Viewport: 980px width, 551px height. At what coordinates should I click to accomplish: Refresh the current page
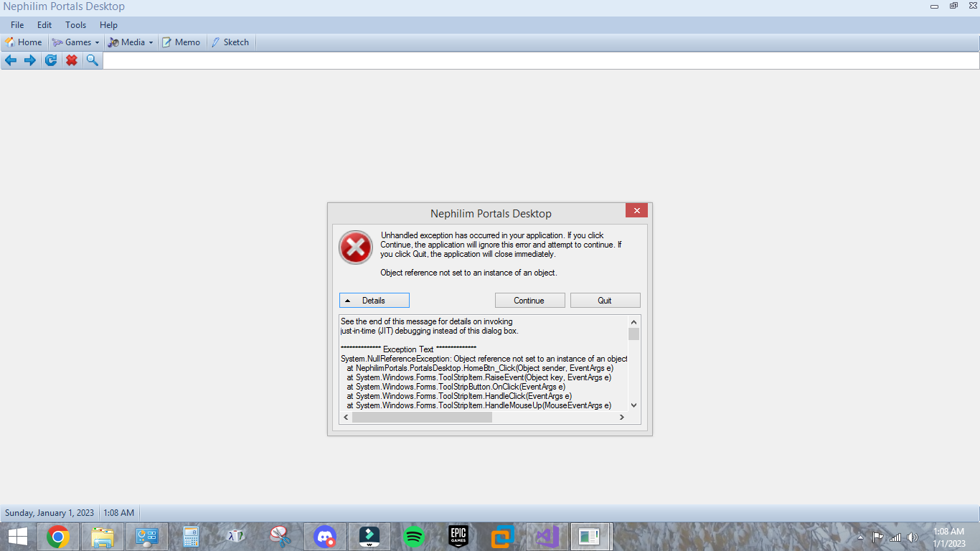click(50, 60)
